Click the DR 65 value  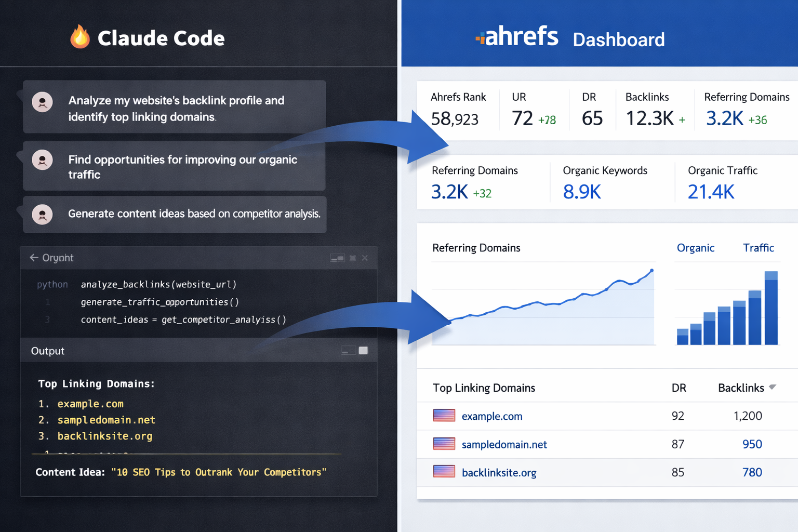point(592,118)
